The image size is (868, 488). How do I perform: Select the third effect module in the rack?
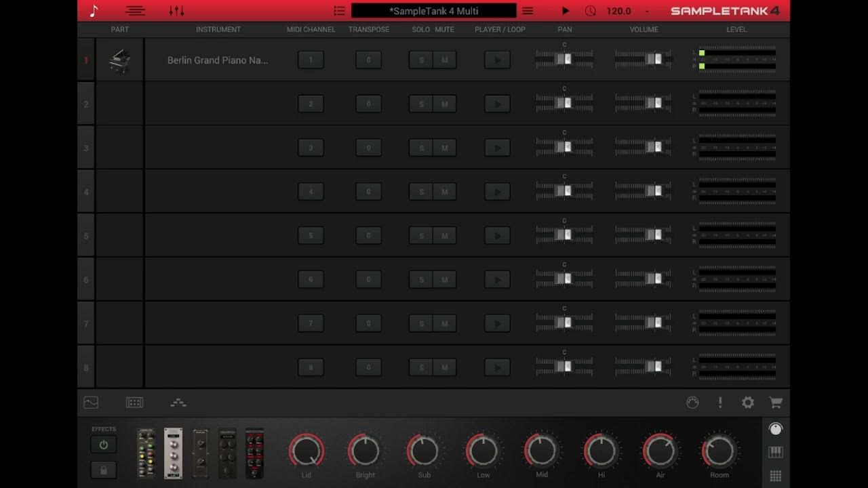[201, 453]
